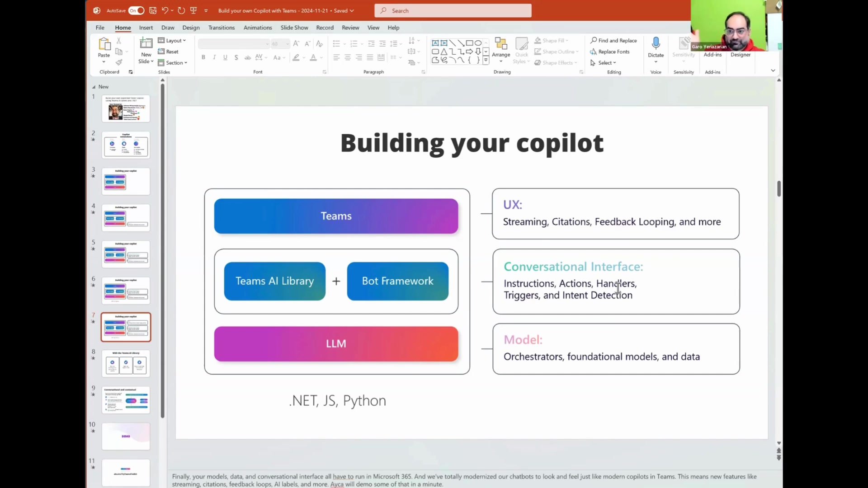Select the Right Arrow shape
Screen dimensions: 868x488
[x=469, y=52]
